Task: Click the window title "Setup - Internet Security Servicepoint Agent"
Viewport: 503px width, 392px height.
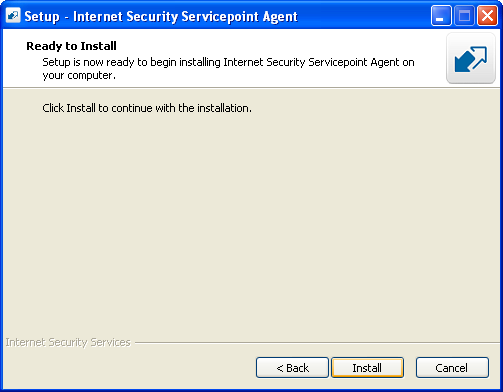Action: pyautogui.click(x=161, y=16)
